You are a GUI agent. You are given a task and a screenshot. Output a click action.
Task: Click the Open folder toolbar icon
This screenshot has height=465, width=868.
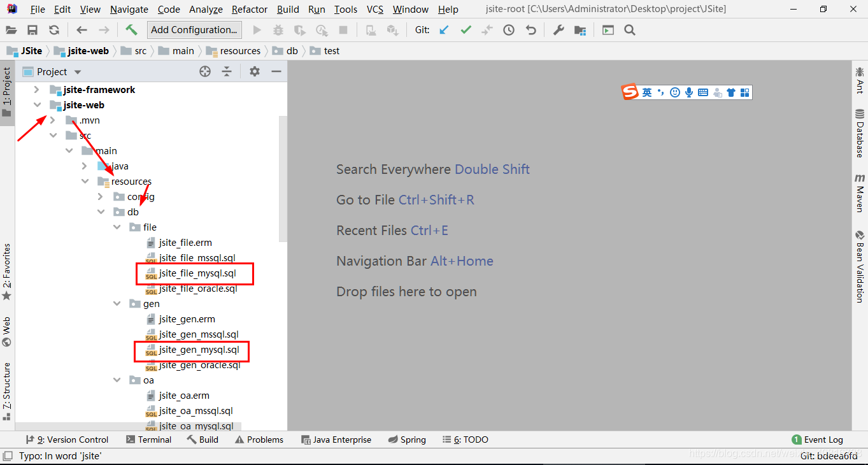[x=11, y=30]
